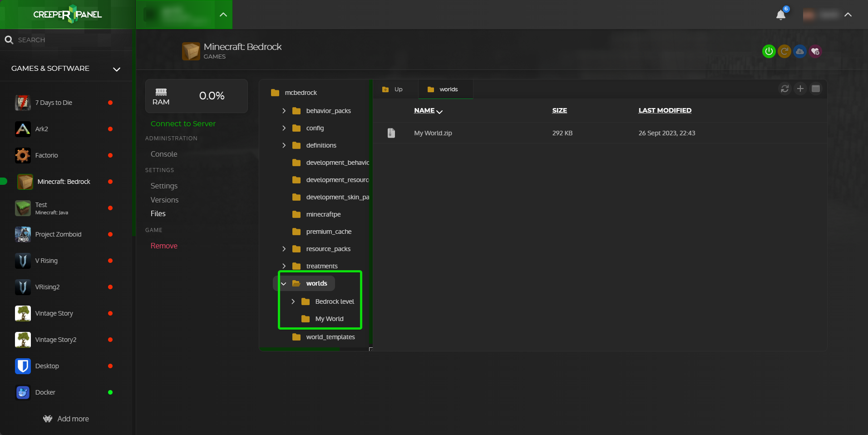Click the red Remove link
Viewport: 868px width, 435px height.
pyautogui.click(x=164, y=246)
